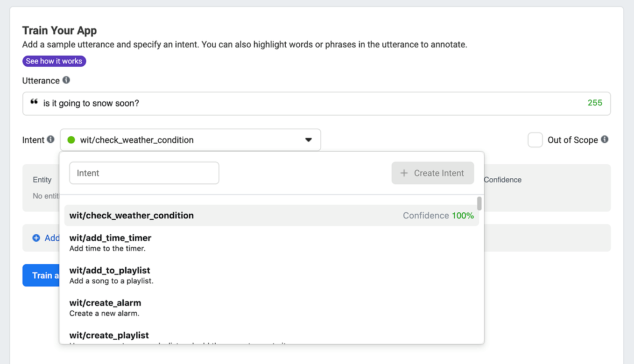Enable the Out of Scope checkbox
This screenshot has height=364, width=634.
pos(535,140)
